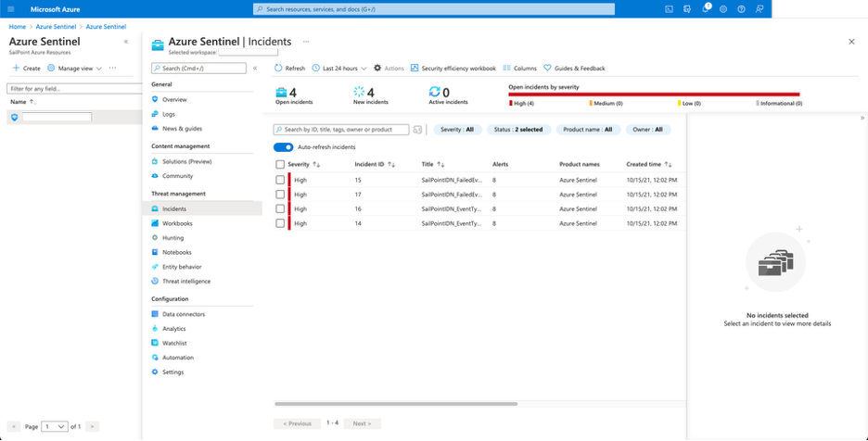Image resolution: width=868 pixels, height=441 pixels.
Task: Check the box for incident 17
Action: [280, 195]
